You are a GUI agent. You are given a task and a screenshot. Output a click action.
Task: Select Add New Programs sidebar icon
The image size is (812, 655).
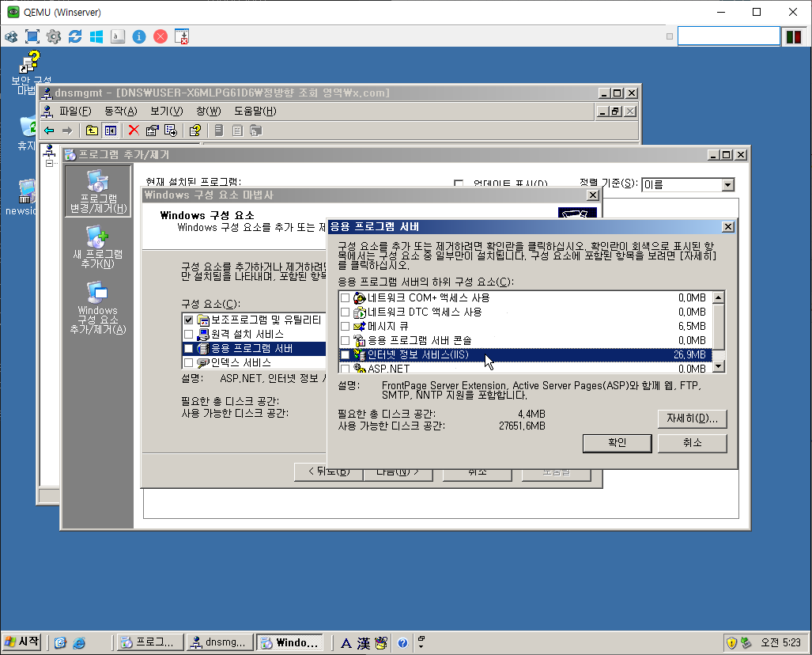pos(98,247)
